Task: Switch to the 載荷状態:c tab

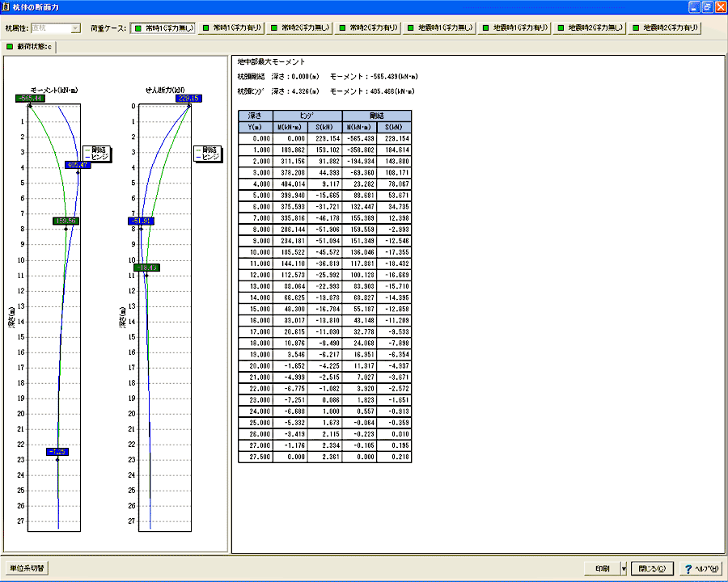Action: [29, 47]
